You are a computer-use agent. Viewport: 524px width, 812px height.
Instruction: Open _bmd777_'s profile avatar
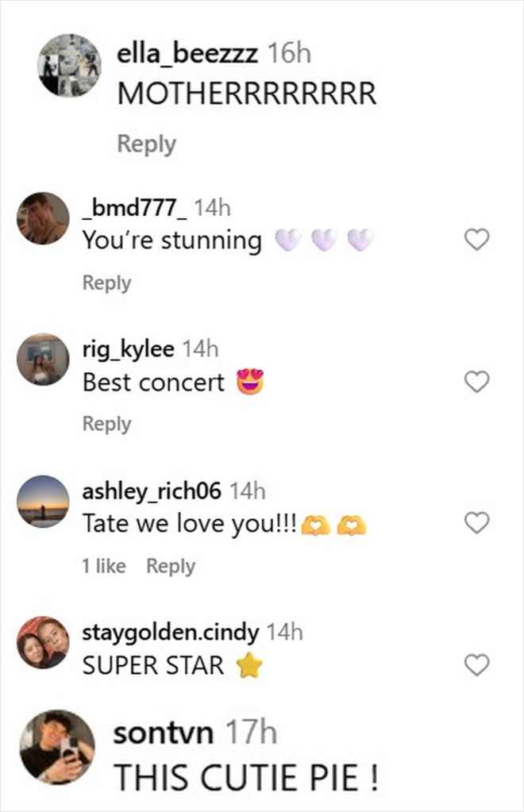click(x=43, y=218)
